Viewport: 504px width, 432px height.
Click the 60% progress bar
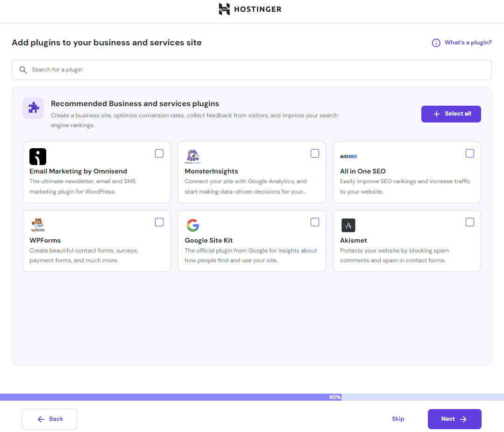[x=252, y=397]
